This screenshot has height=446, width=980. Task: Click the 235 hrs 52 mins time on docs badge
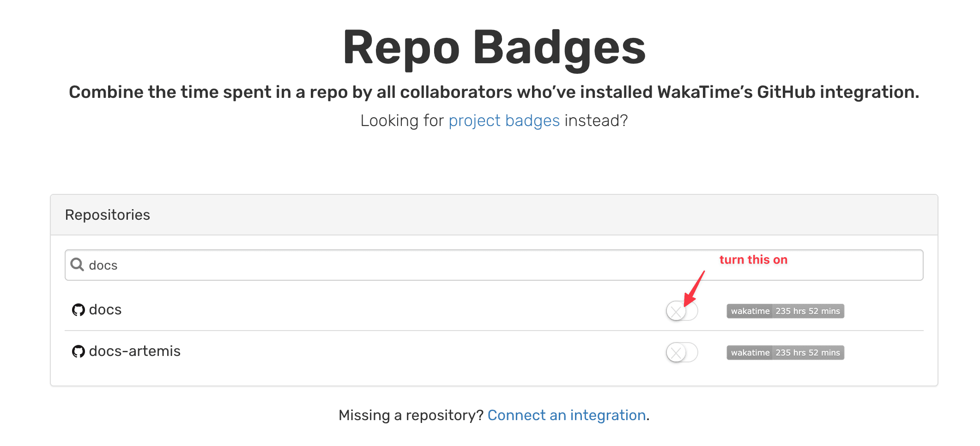coord(808,311)
